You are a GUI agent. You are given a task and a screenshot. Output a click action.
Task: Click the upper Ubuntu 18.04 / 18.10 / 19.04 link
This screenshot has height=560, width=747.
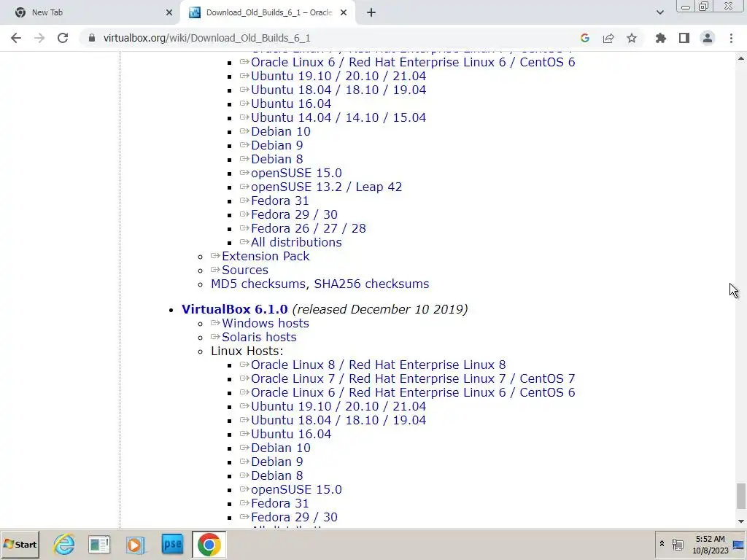tap(338, 90)
